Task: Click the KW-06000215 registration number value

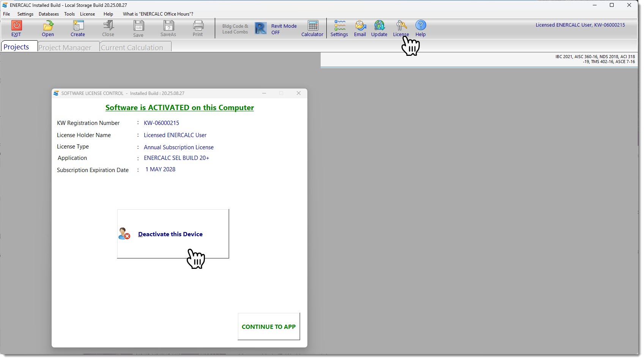Action: (161, 123)
